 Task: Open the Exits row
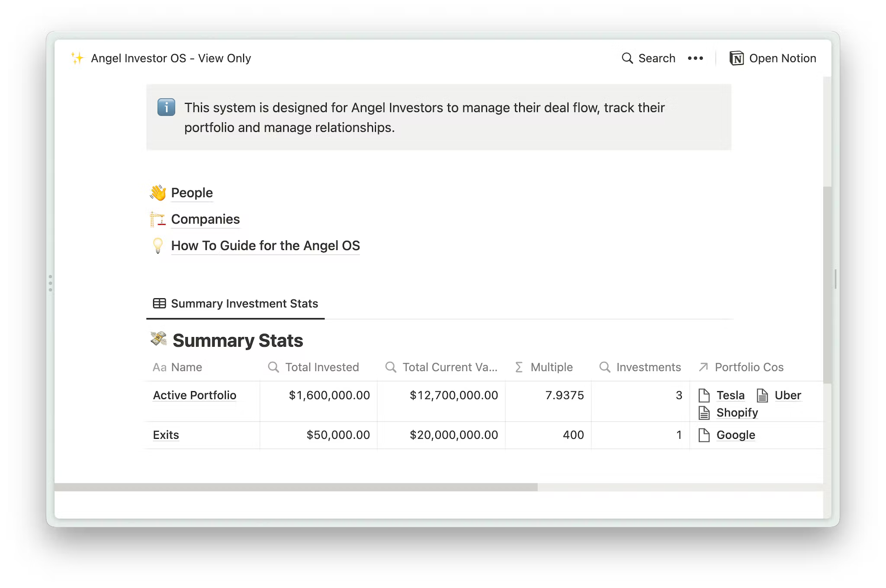tap(166, 435)
